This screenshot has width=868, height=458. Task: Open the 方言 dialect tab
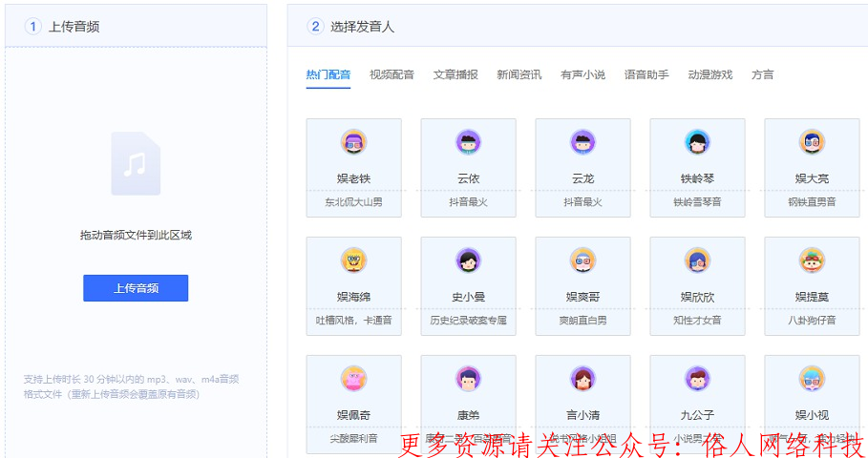[763, 74]
